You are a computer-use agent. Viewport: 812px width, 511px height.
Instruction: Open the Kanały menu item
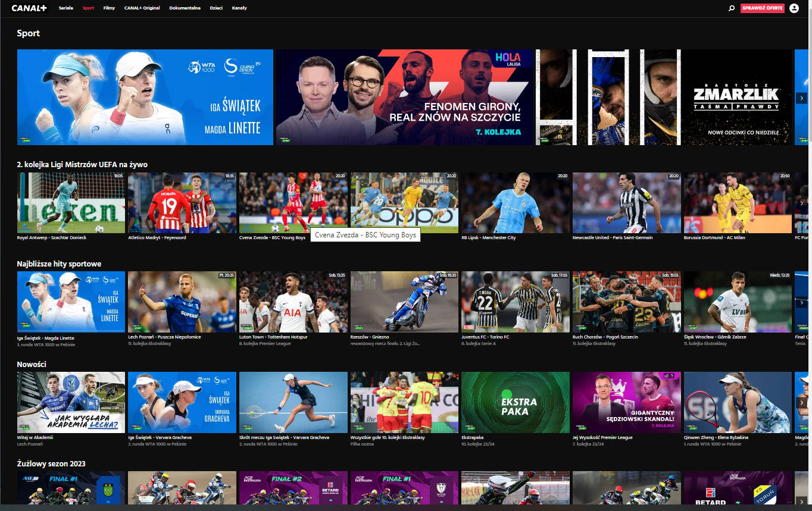point(239,8)
